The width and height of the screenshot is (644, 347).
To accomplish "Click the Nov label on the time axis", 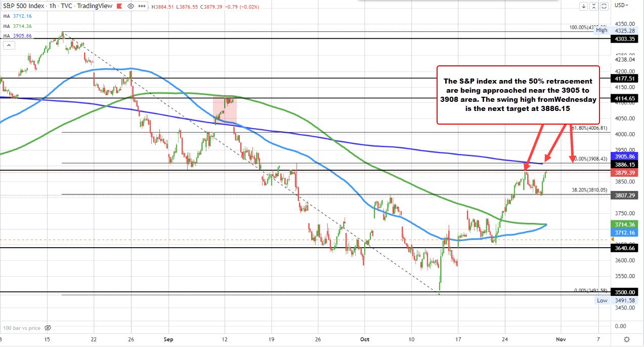I will (x=560, y=338).
